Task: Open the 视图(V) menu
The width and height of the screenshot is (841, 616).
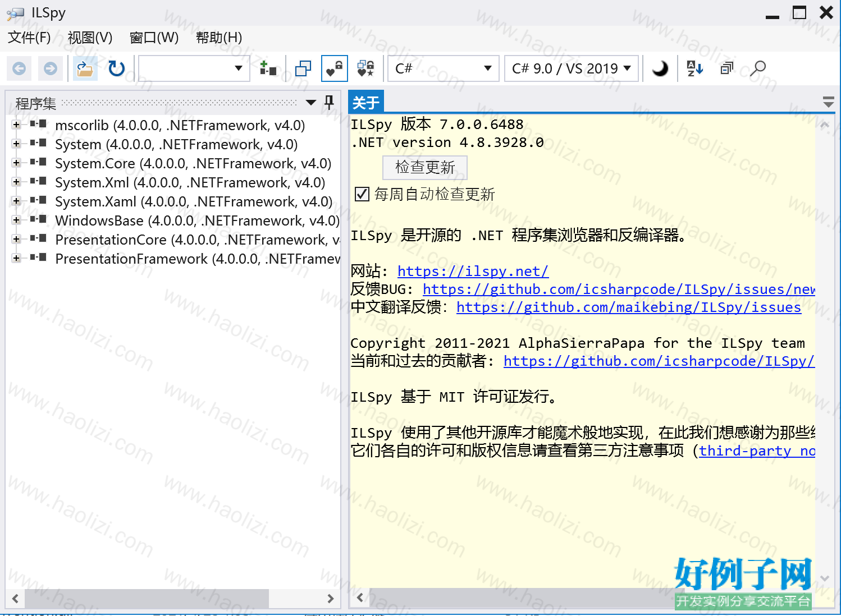Action: pyautogui.click(x=90, y=38)
